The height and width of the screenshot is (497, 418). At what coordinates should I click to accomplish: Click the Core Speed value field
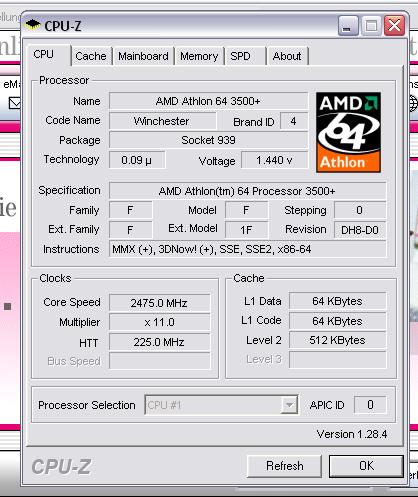(x=159, y=303)
